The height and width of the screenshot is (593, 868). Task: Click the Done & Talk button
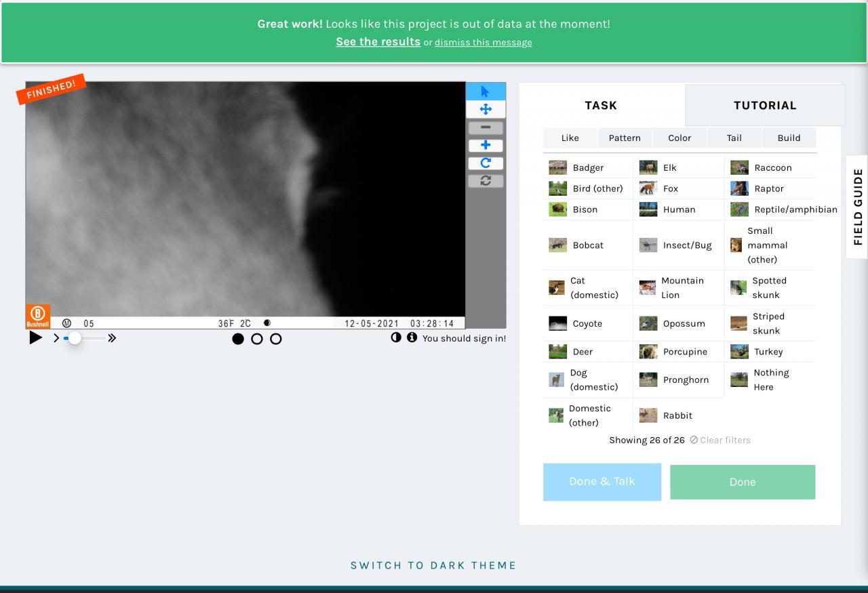(602, 482)
